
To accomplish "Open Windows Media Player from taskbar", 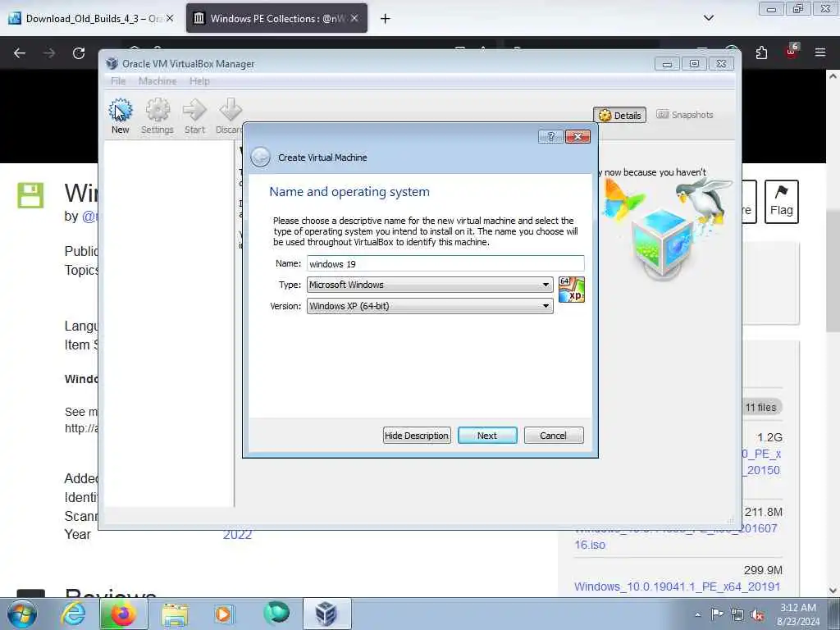I will click(x=224, y=614).
